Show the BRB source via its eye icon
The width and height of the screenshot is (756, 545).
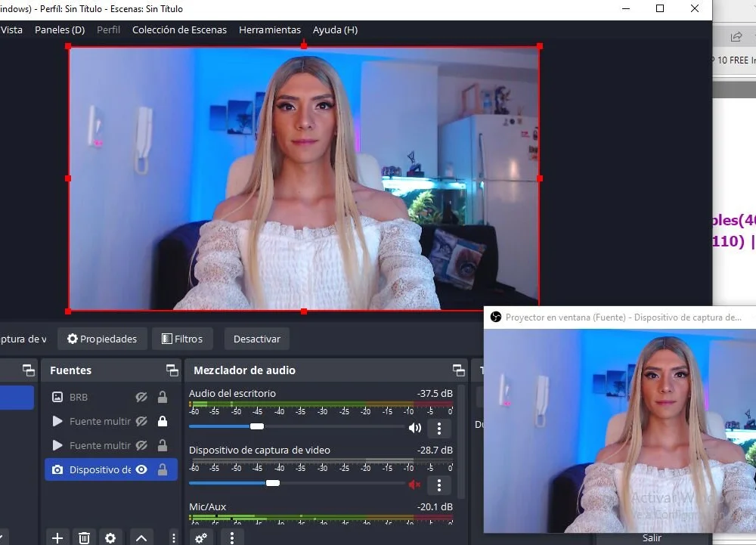141,397
